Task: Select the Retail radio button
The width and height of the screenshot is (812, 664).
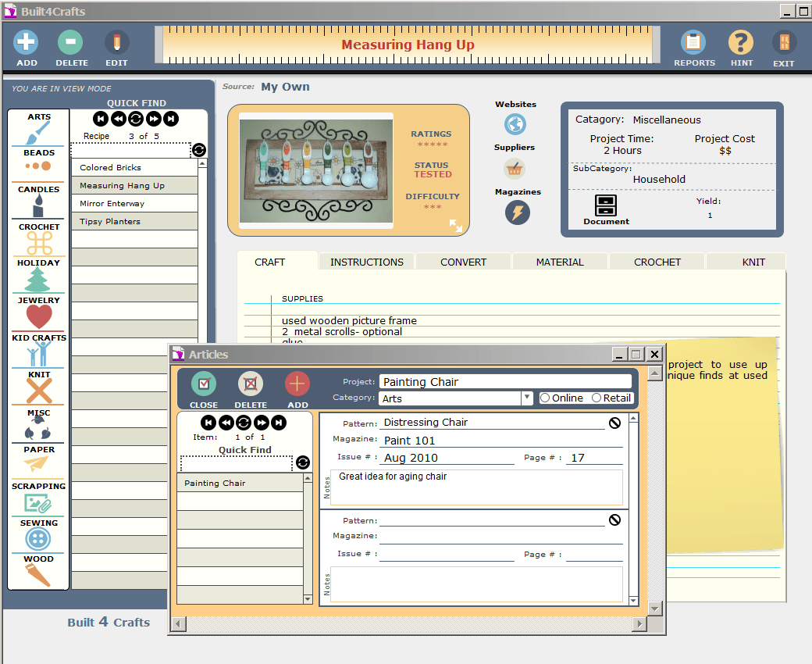Action: coord(597,398)
